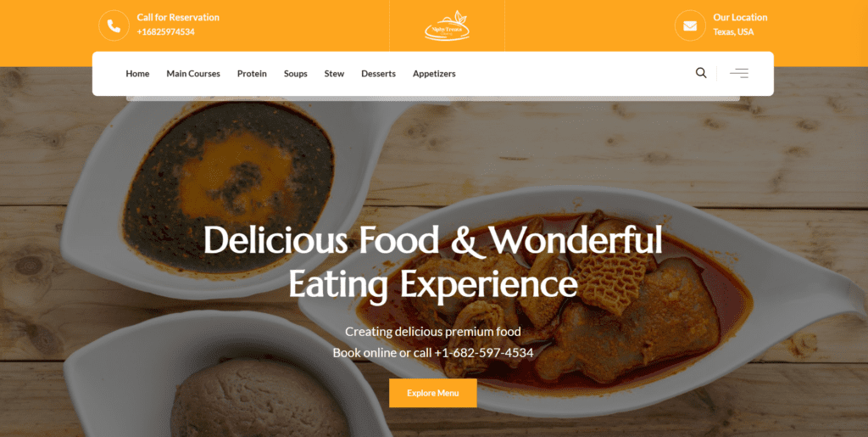
Task: Open the Desserts menu link
Action: pyautogui.click(x=379, y=74)
